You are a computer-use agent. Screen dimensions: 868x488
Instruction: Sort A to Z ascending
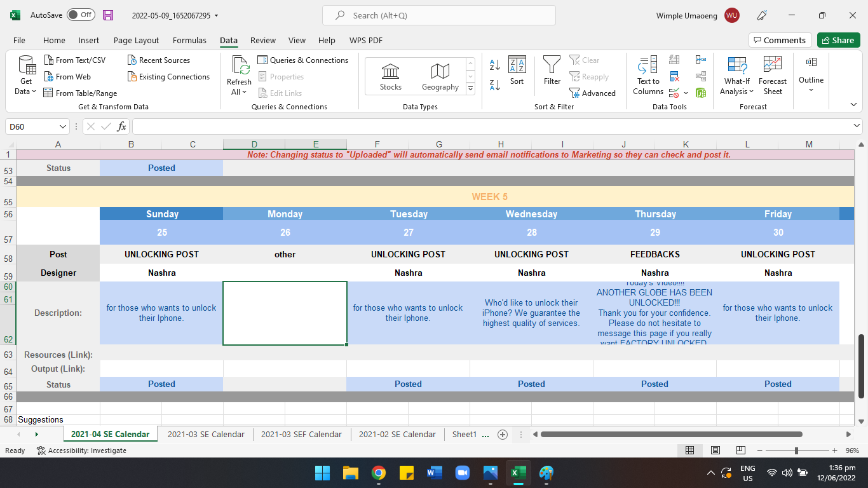point(495,65)
